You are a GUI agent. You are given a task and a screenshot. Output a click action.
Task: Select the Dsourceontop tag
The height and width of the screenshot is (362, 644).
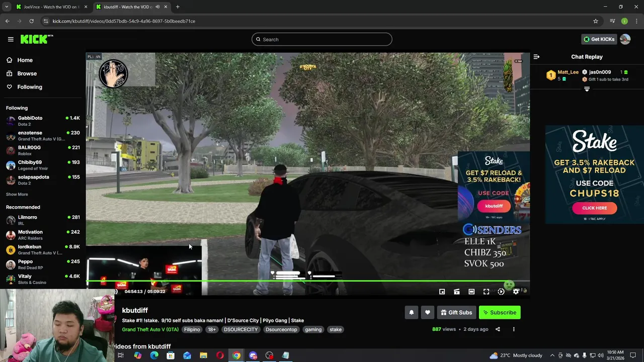pyautogui.click(x=281, y=329)
